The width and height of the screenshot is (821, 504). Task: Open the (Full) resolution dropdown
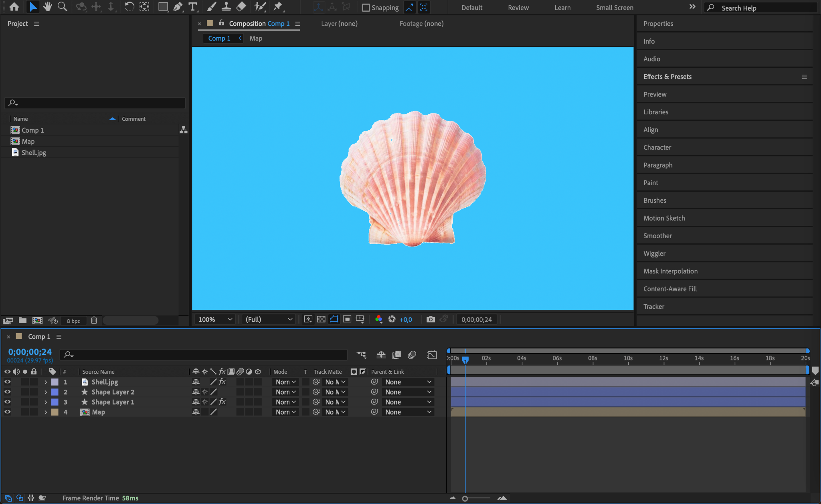coord(269,319)
